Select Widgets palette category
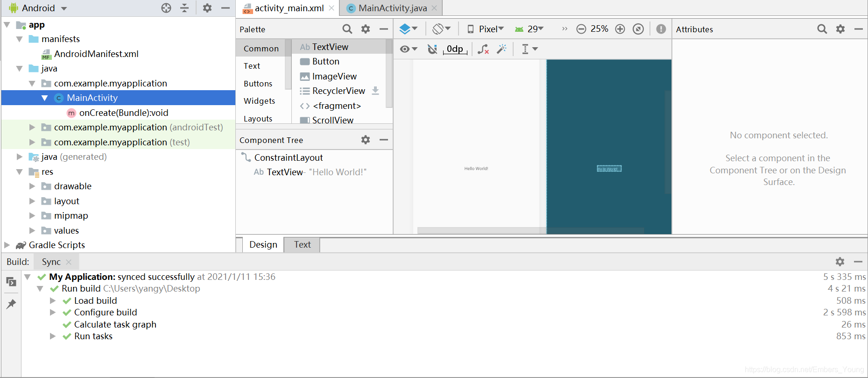This screenshot has width=868, height=378. coord(259,101)
